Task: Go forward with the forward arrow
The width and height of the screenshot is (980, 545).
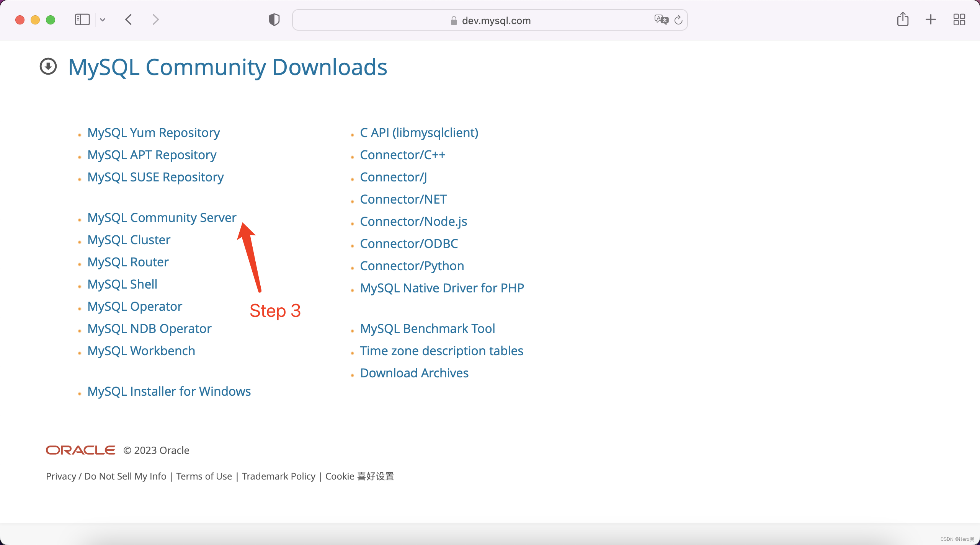Action: (x=155, y=20)
